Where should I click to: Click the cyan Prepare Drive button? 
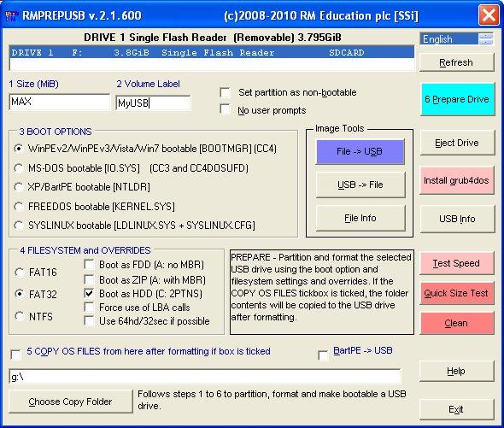pyautogui.click(x=457, y=99)
